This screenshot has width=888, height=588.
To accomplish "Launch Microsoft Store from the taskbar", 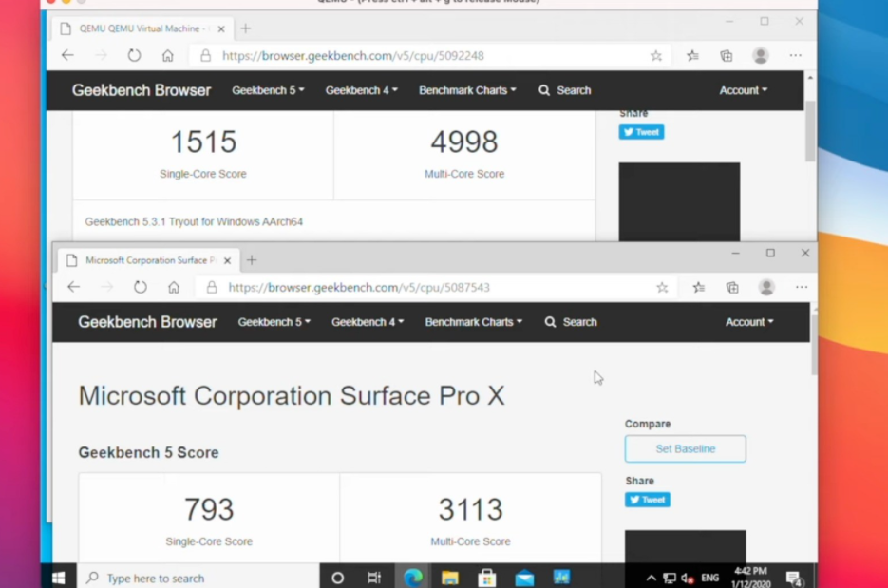I will [486, 577].
